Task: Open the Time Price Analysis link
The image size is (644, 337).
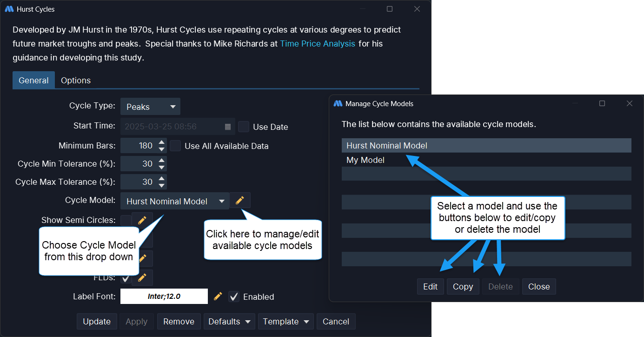Action: (x=318, y=44)
